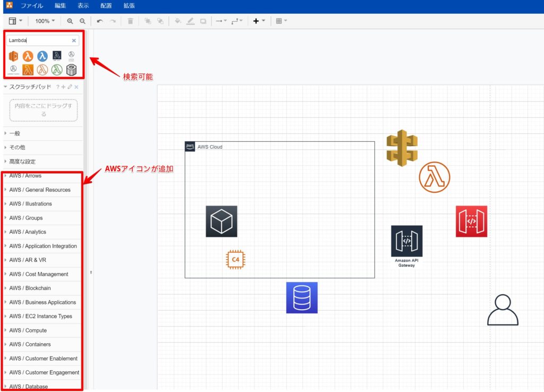
Task: Click the scratchpad add plus icon
Action: point(64,87)
